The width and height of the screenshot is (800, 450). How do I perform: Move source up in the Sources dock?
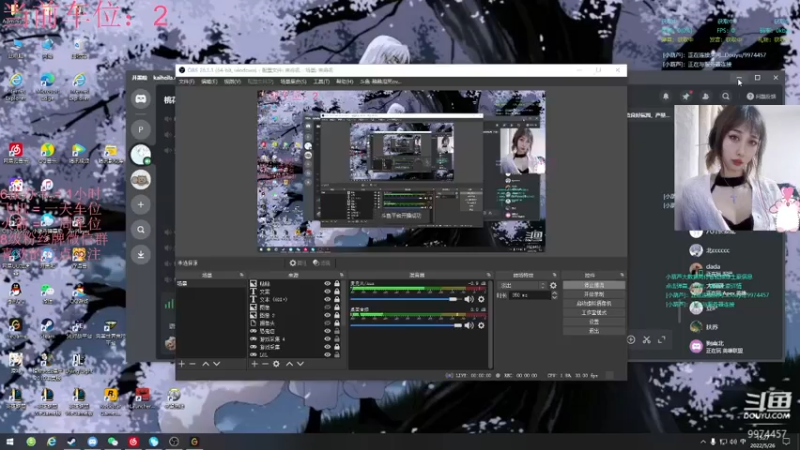[x=289, y=364]
